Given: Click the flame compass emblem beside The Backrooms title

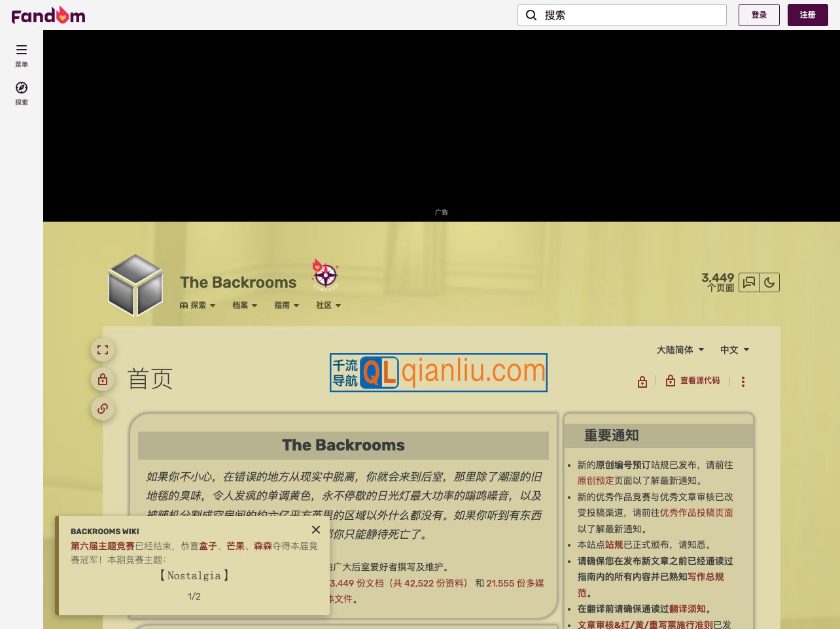Looking at the screenshot, I should click(x=325, y=275).
